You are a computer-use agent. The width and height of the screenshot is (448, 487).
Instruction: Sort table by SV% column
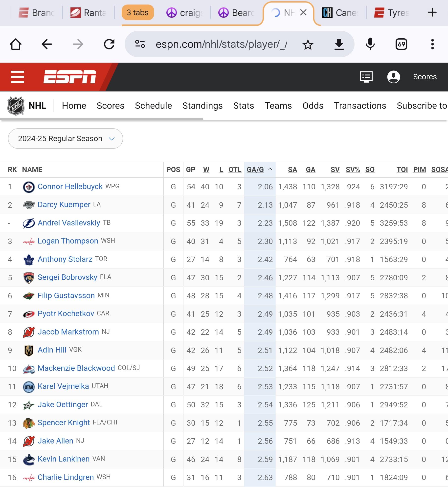click(353, 170)
